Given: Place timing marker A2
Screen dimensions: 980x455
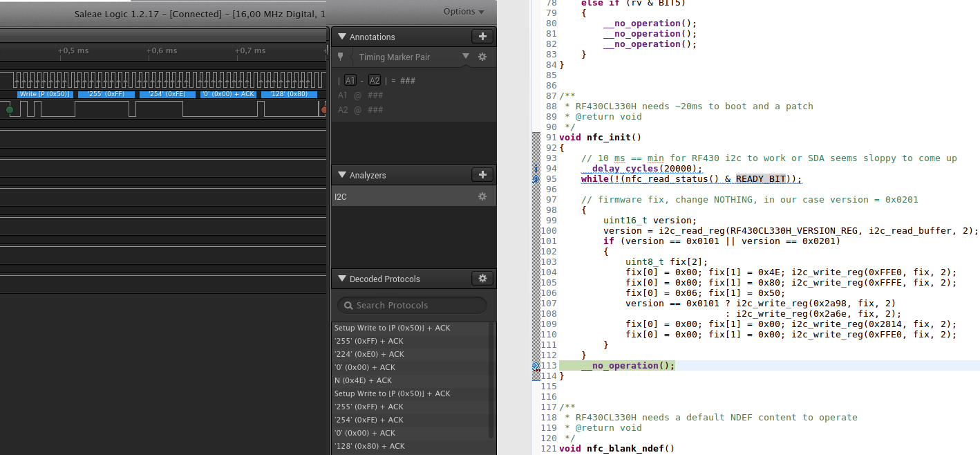Looking at the screenshot, I should (x=374, y=81).
